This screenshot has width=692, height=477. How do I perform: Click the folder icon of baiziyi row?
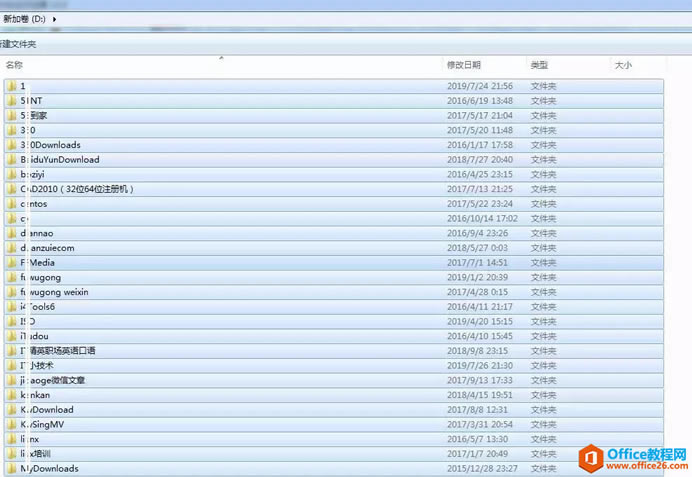click(12, 174)
